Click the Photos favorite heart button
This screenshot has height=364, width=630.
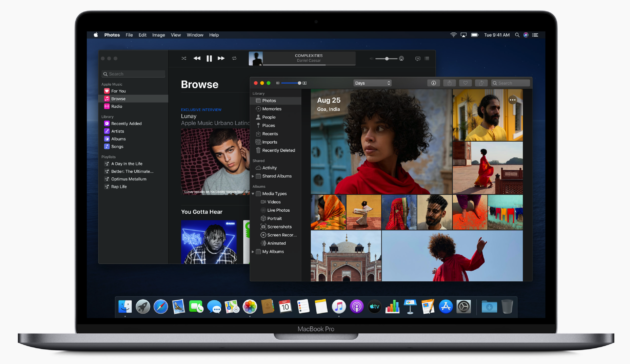point(465,83)
